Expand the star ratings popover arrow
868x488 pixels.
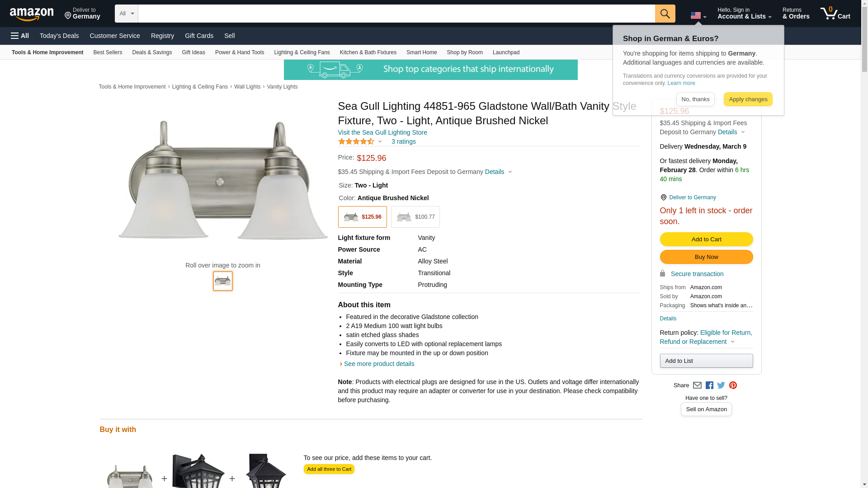coord(380,142)
